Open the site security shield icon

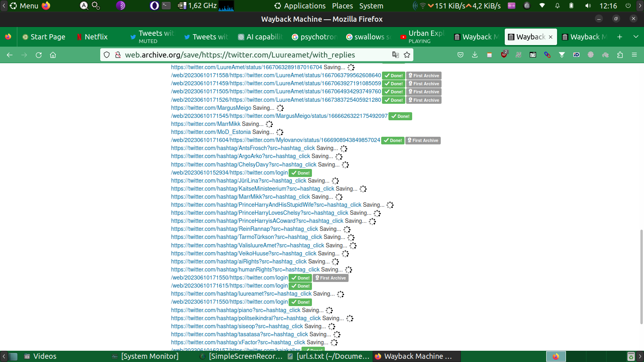(x=107, y=55)
